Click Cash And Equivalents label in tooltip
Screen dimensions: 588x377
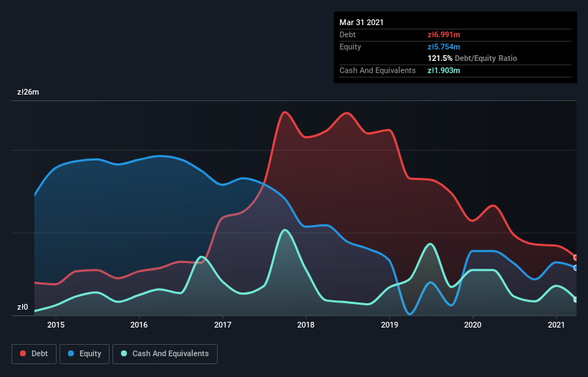click(x=377, y=70)
